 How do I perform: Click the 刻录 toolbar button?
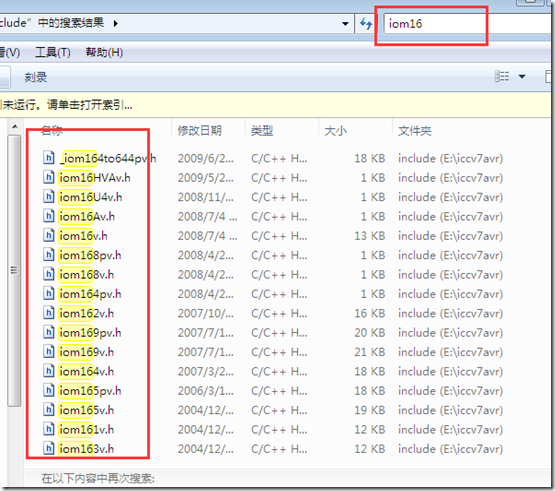pyautogui.click(x=35, y=77)
